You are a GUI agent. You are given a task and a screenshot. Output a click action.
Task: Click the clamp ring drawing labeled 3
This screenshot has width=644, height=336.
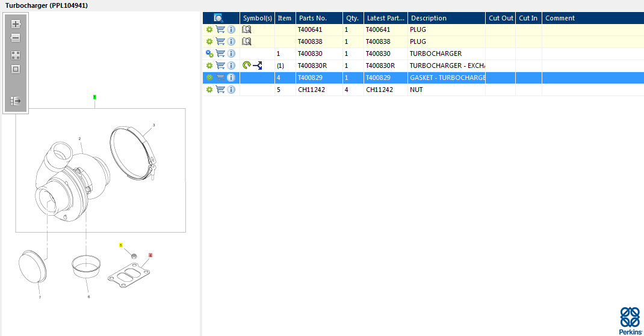click(133, 153)
